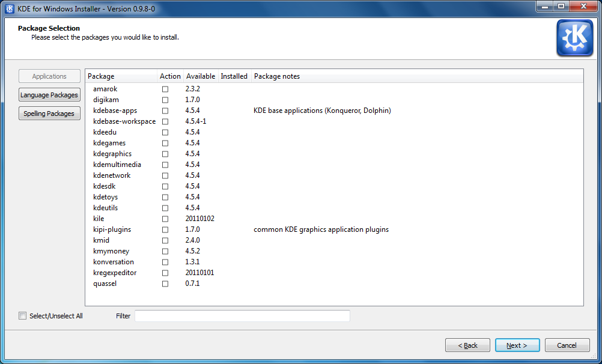This screenshot has height=364, width=602.
Task: Select the kdebase-apps Action checkbox
Action: pos(165,111)
